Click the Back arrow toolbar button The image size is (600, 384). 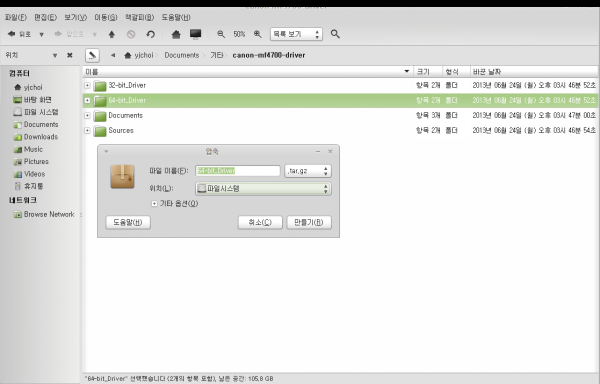(19, 34)
